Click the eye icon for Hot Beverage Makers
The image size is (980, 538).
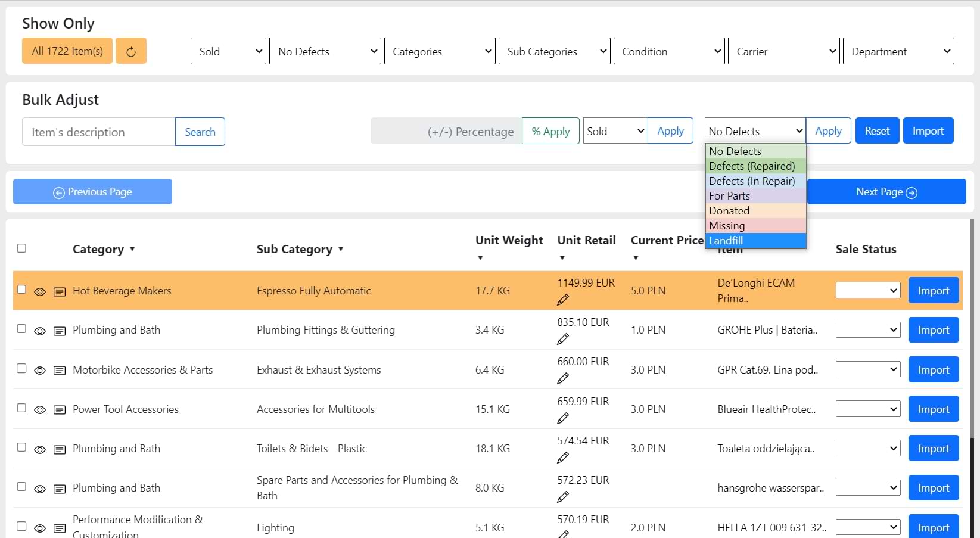coord(40,292)
